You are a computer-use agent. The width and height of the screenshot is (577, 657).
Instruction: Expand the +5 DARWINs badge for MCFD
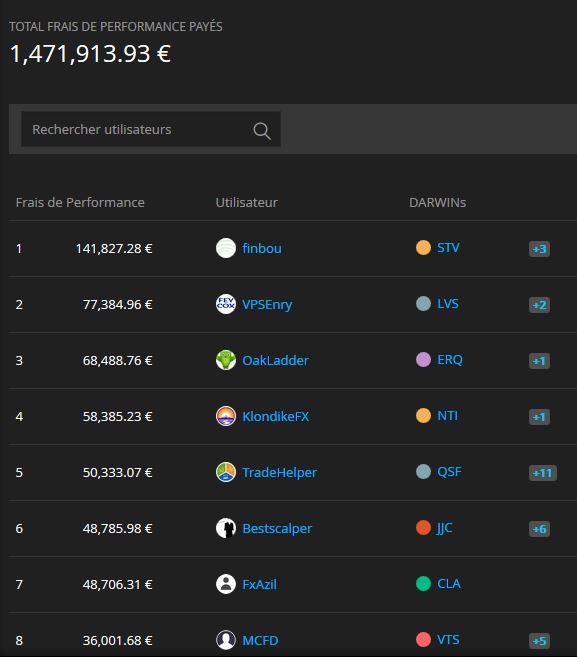tap(539, 641)
